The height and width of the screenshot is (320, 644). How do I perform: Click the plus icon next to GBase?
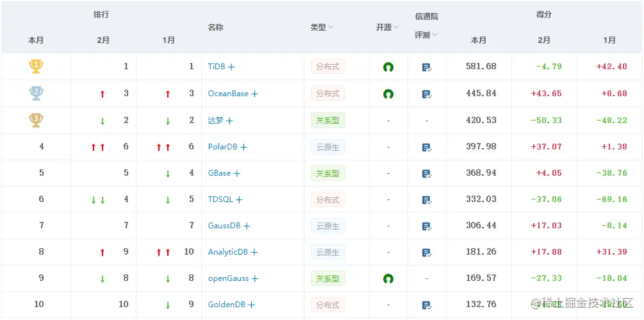[x=237, y=173]
